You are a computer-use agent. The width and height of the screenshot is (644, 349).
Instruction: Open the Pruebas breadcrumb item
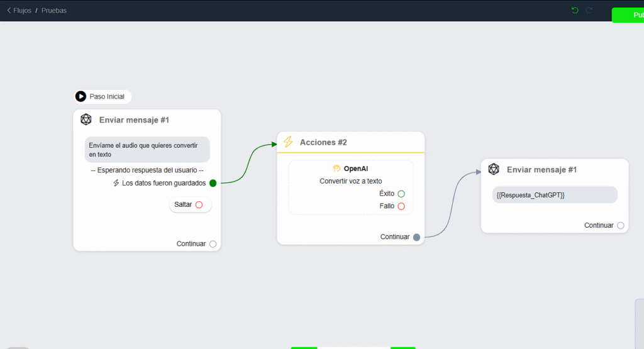pos(54,11)
